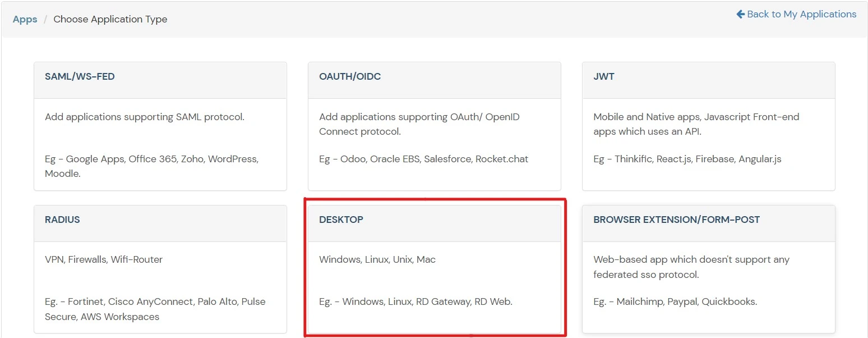Click the 'Eg - Odoo, Oracle EBS' examples text

[x=424, y=159]
